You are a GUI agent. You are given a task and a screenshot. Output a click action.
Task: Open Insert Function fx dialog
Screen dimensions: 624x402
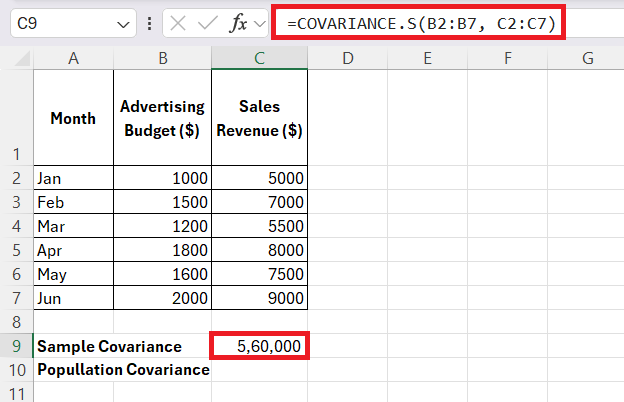coord(238,23)
